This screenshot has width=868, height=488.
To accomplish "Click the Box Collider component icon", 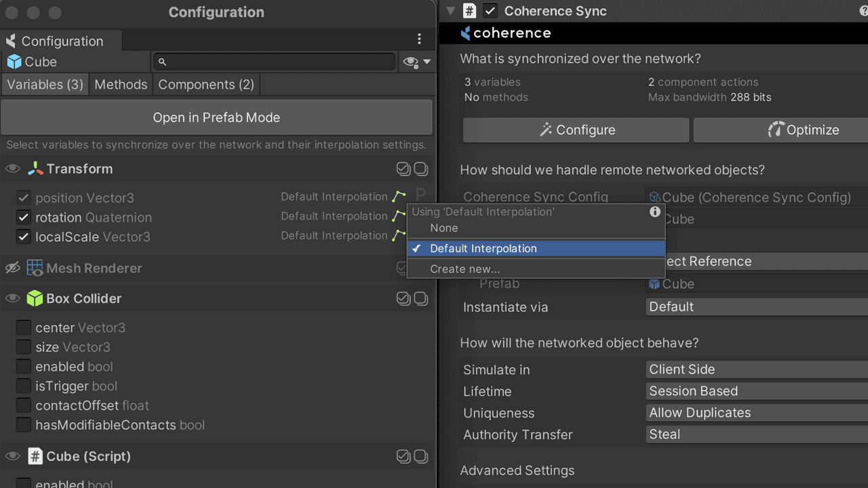I will coord(35,298).
